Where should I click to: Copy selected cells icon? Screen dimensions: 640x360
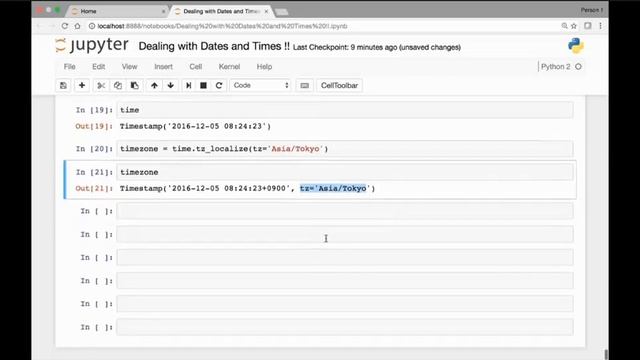tap(118, 85)
